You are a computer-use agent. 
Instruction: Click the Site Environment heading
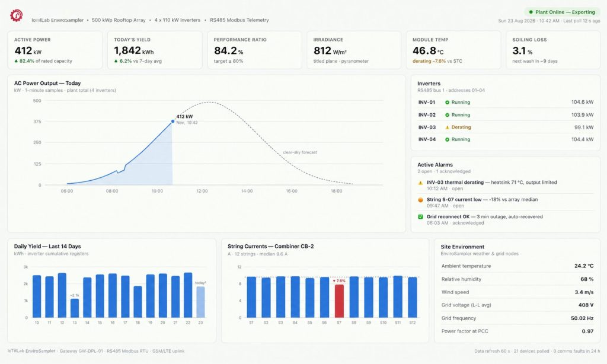click(x=462, y=247)
